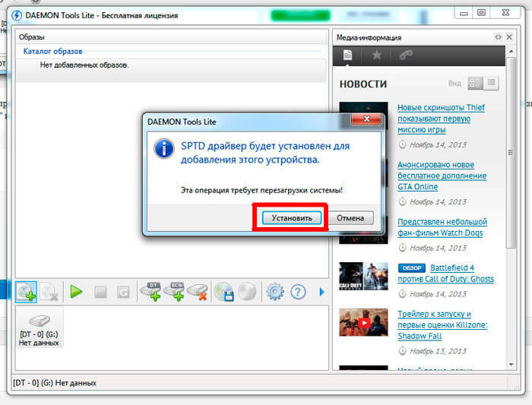Open the GTA Online addition news link
The image size is (532, 405).
pyautogui.click(x=442, y=176)
